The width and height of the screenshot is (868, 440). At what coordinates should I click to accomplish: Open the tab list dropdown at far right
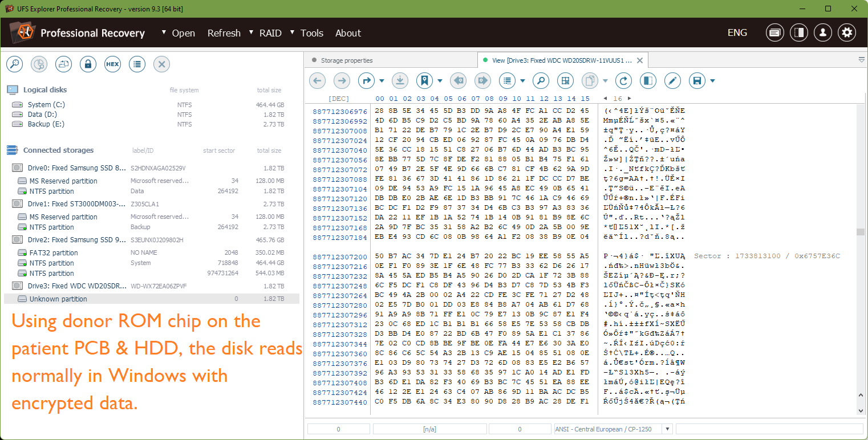(861, 60)
